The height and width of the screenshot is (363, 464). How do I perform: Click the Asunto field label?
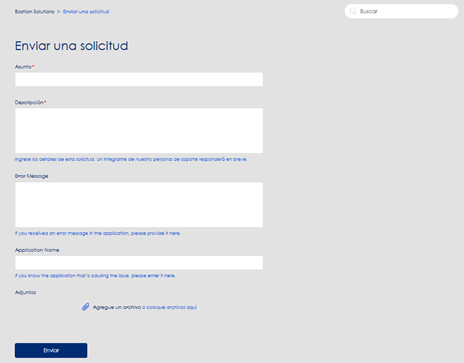[x=23, y=67]
